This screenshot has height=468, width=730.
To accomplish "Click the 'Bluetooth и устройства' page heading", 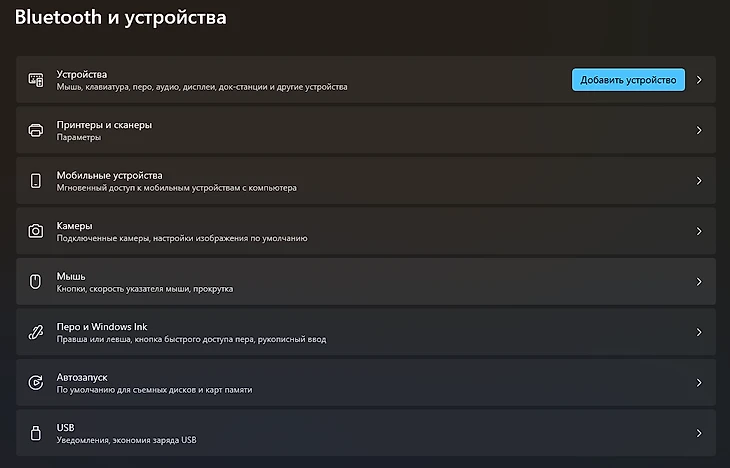I will click(x=121, y=17).
